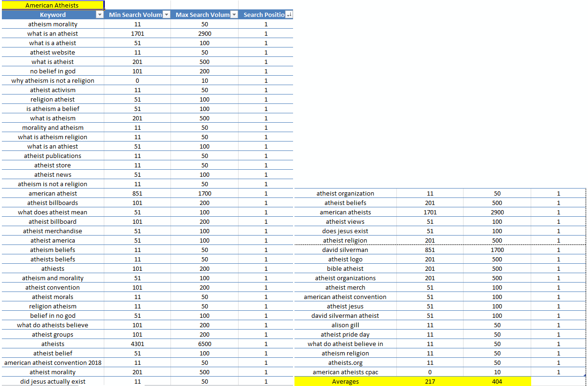
Task: Select the 'american atheist convention' cell without year
Action: click(x=345, y=297)
